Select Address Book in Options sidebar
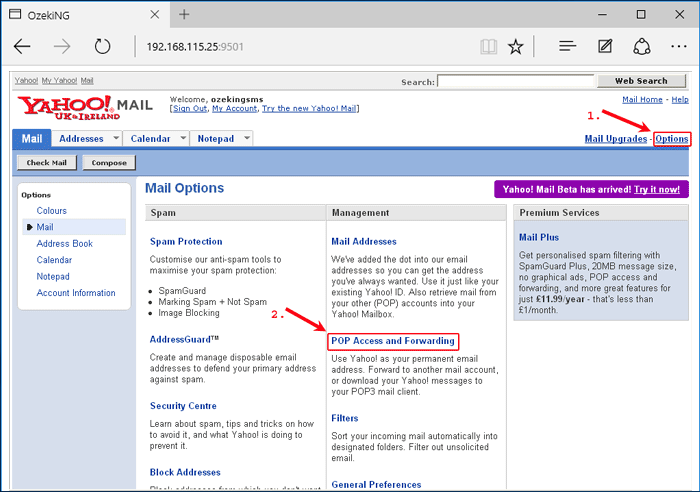The width and height of the screenshot is (700, 492). 65,244
